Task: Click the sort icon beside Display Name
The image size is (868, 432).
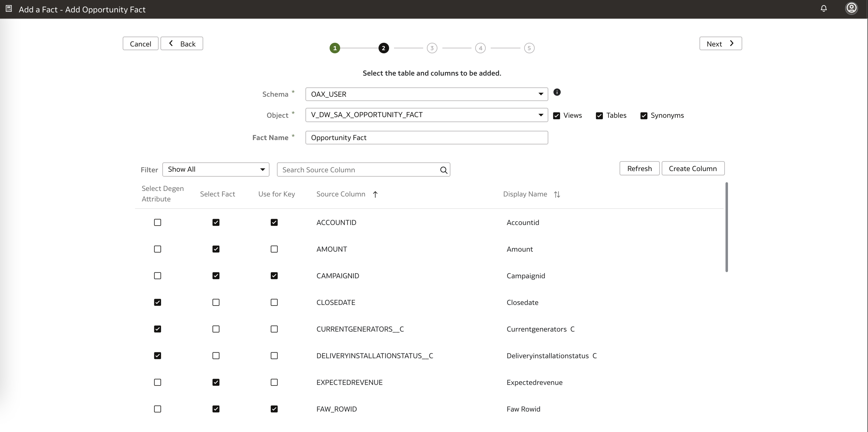Action: click(x=557, y=194)
